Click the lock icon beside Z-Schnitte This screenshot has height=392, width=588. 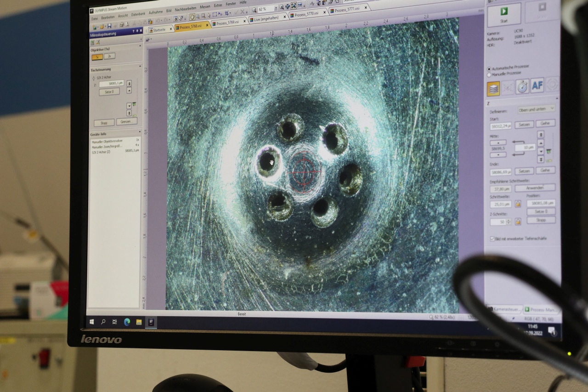pos(518,222)
